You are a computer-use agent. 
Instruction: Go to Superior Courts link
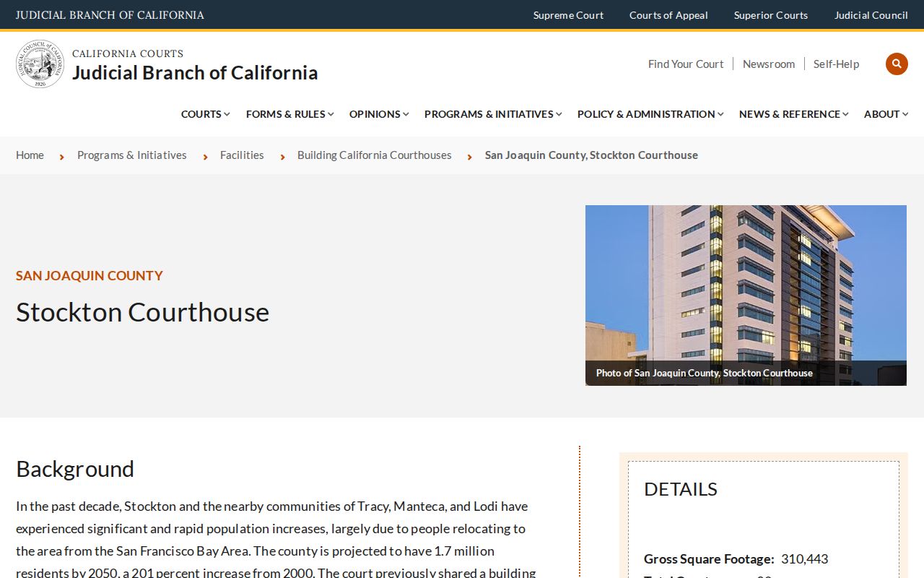coord(771,15)
